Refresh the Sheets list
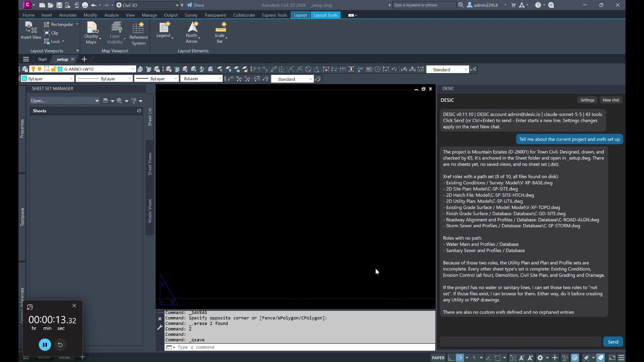Viewport: 644px width, 362px height. (x=139, y=111)
